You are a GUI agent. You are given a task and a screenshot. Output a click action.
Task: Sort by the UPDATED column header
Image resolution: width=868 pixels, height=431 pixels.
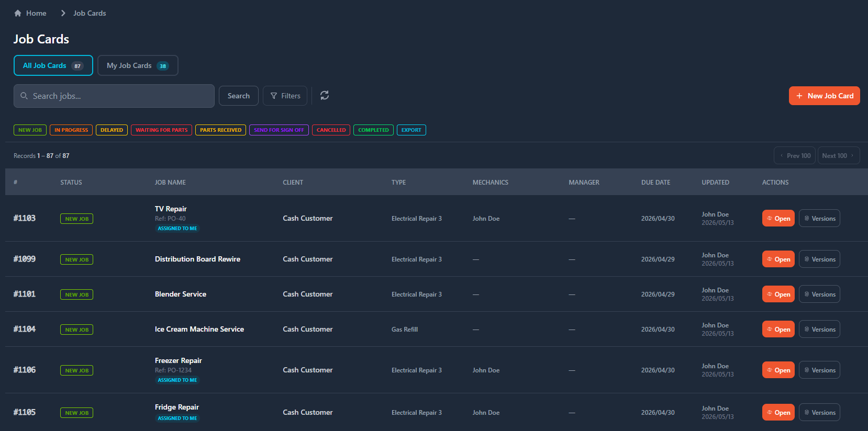click(715, 183)
